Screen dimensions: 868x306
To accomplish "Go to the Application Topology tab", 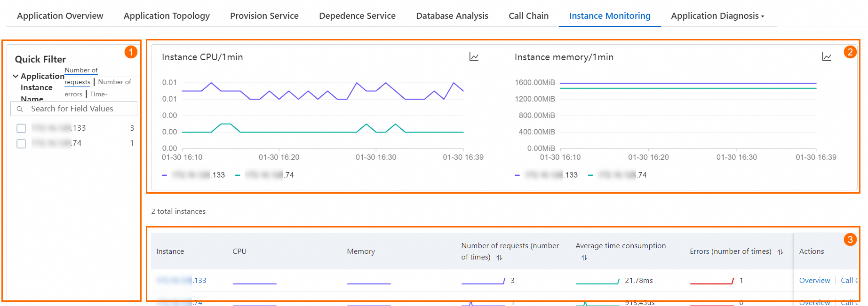I will point(167,16).
